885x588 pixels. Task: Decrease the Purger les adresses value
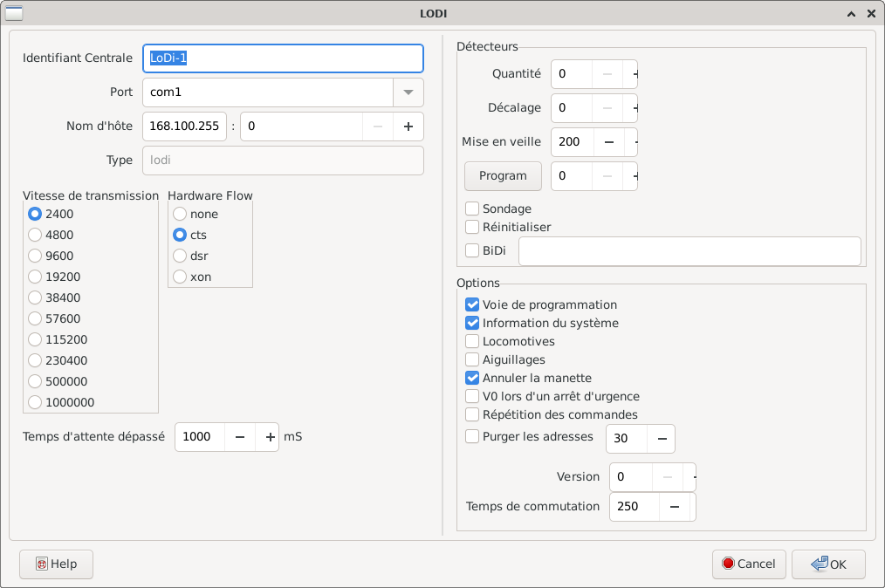[661, 439]
